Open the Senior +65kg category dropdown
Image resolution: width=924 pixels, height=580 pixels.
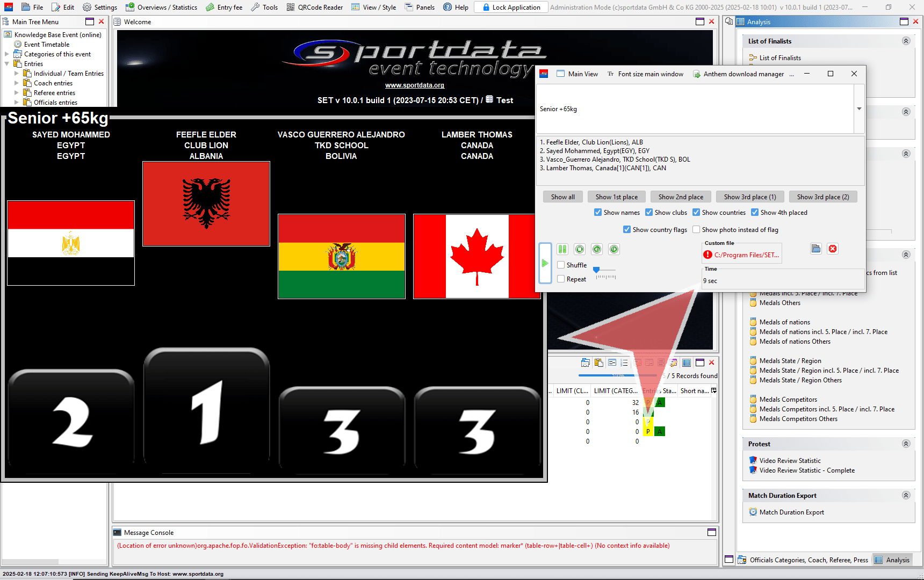point(859,109)
